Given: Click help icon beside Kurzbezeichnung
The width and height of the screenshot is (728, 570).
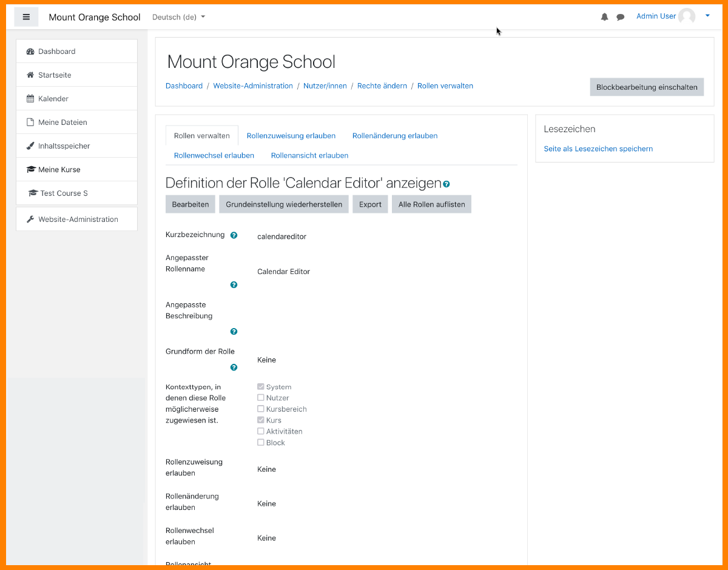Looking at the screenshot, I should [234, 235].
